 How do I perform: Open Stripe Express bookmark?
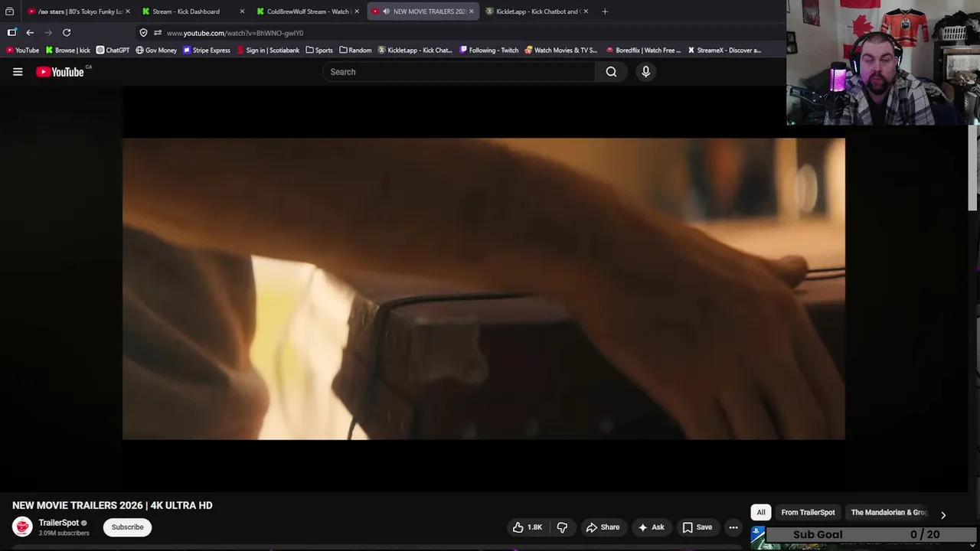point(207,51)
